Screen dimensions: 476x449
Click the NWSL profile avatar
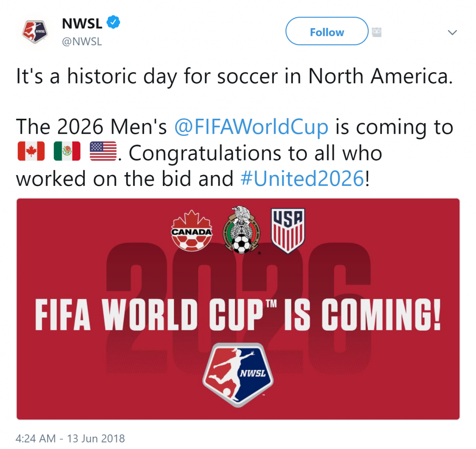coord(35,32)
